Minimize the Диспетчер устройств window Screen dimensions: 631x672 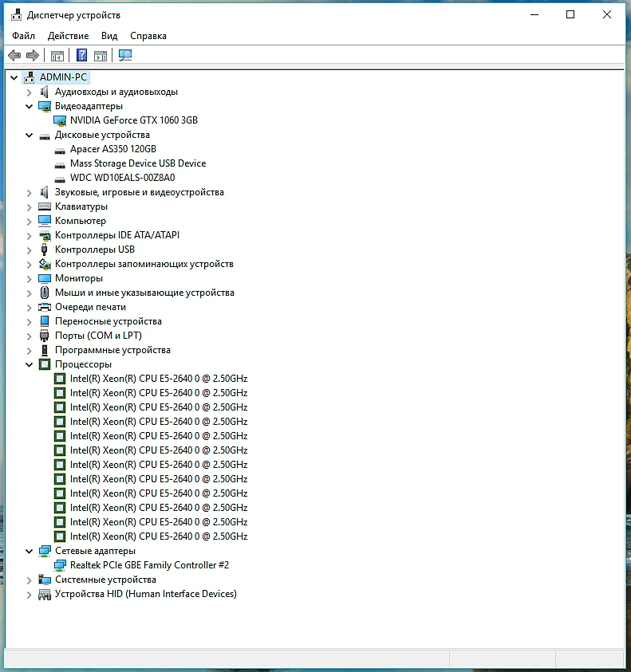(x=534, y=15)
